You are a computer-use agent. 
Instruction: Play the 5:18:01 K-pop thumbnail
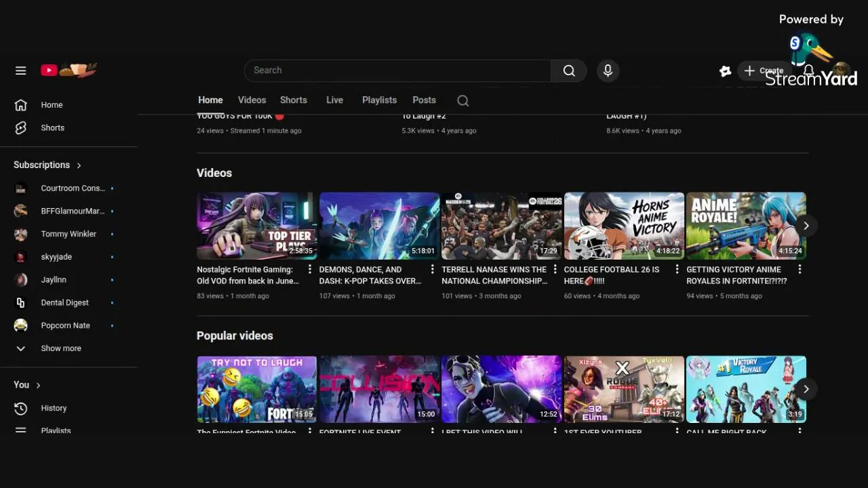click(x=379, y=226)
